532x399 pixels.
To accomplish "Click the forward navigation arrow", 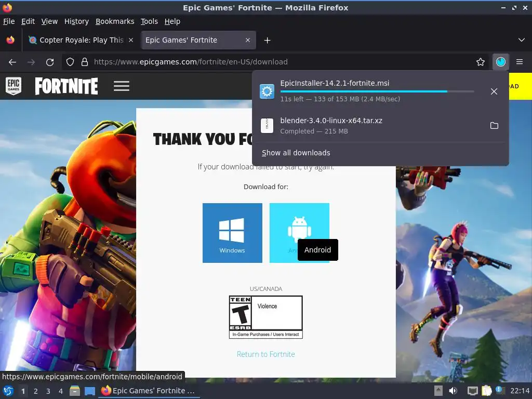I will tap(31, 62).
